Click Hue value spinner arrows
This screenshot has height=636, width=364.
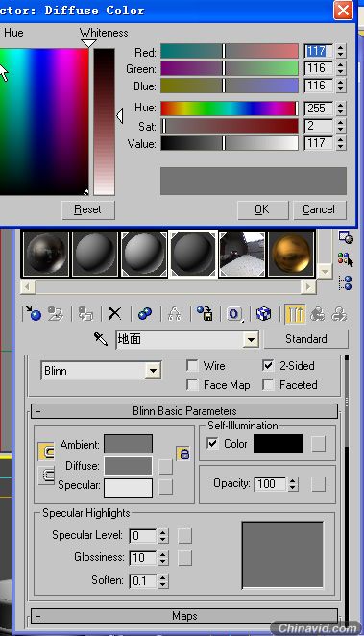click(341, 109)
